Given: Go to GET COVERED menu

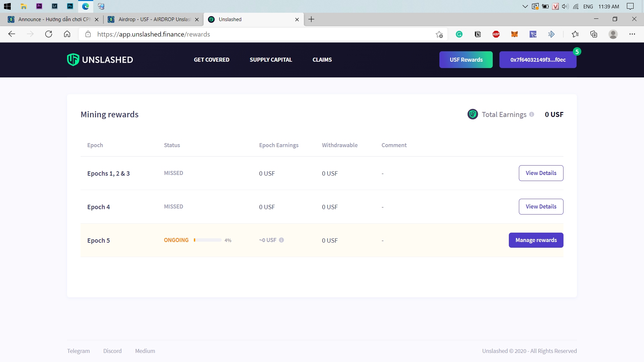Looking at the screenshot, I should point(211,60).
